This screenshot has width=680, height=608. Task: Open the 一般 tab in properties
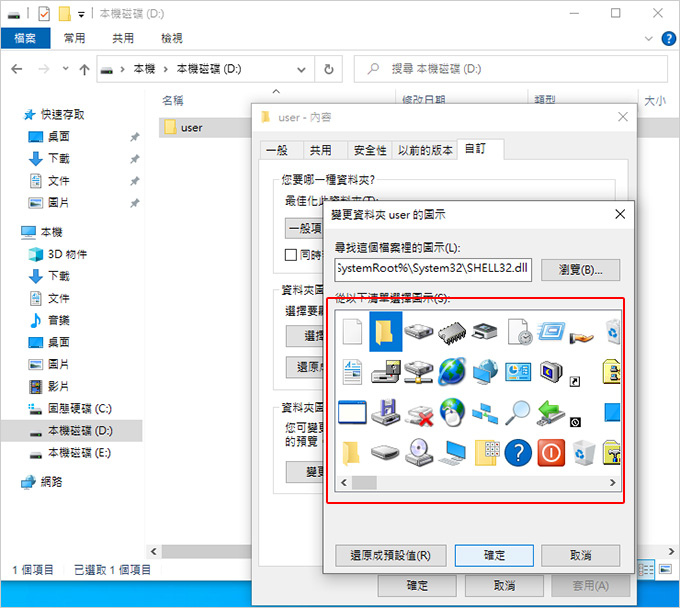tap(281, 150)
